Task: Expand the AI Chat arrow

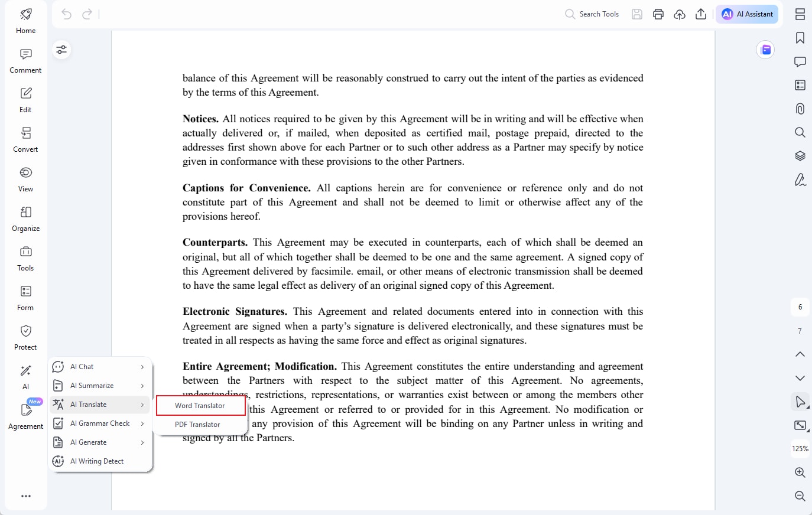Action: coord(142,367)
